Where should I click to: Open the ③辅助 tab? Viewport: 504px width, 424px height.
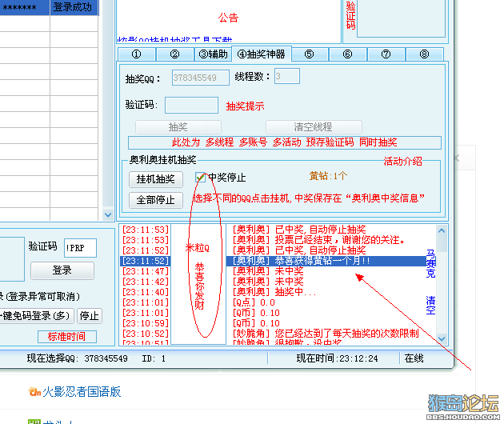point(213,54)
